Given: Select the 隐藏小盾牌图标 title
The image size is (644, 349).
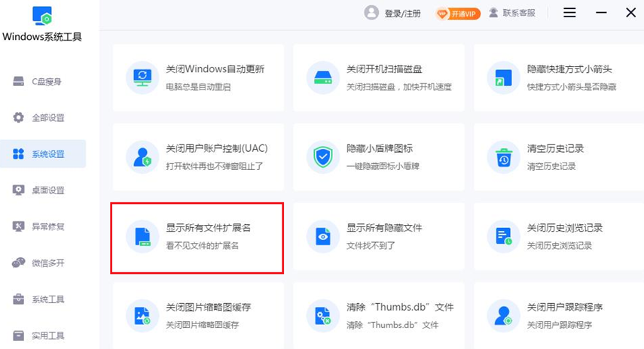Looking at the screenshot, I should (x=380, y=148).
